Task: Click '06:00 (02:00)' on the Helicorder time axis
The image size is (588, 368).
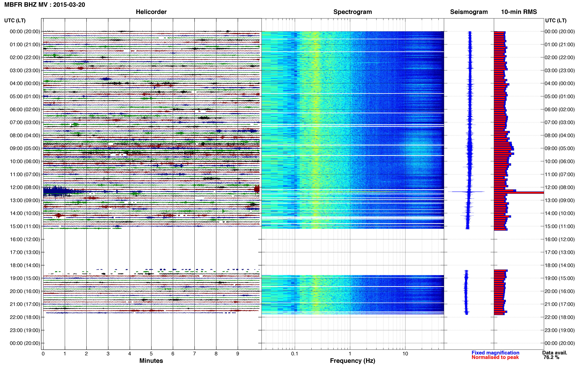Action: [x=25, y=110]
